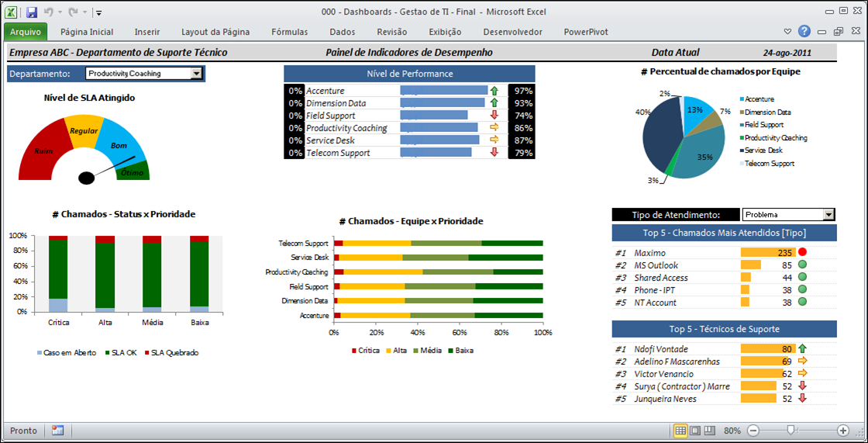868x443 pixels.
Task: Click the orange right arrow beside Service Desk
Action: [x=494, y=140]
